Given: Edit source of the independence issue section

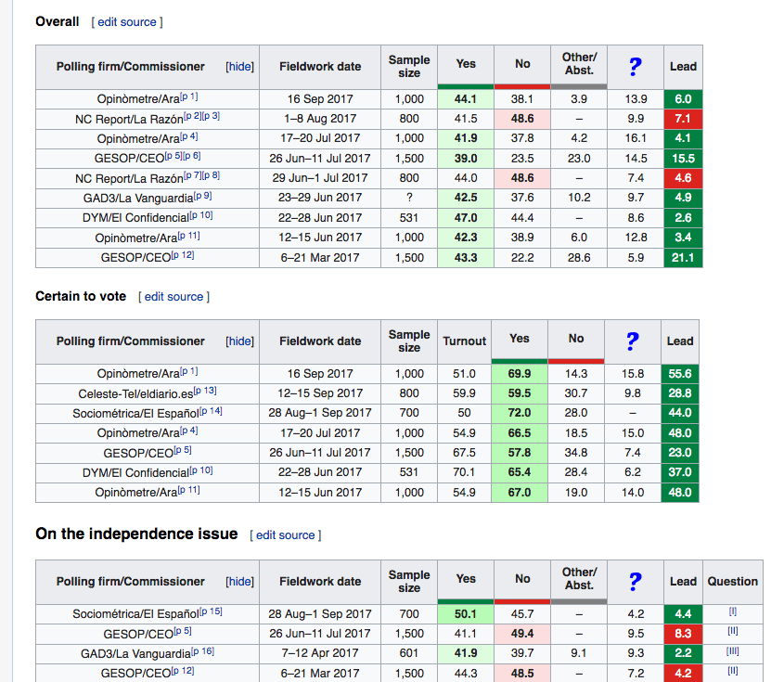Looking at the screenshot, I should [x=285, y=535].
